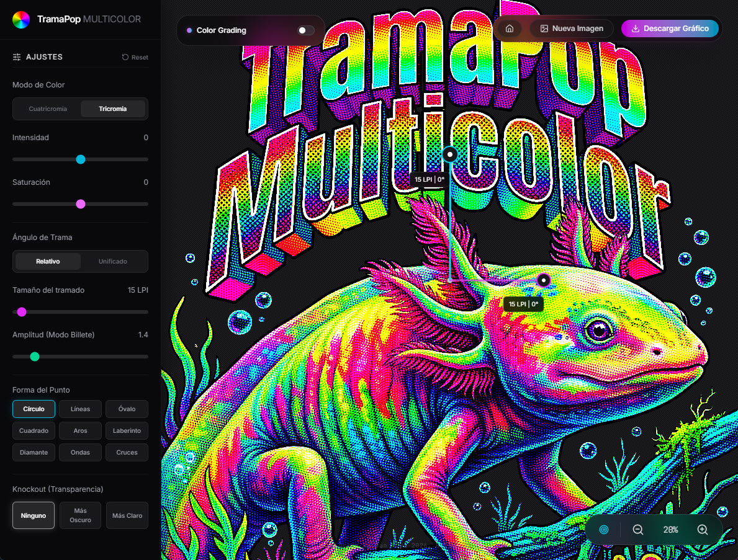Click the TramaPop rainbow logo icon
The width and height of the screenshot is (738, 560).
(20, 19)
